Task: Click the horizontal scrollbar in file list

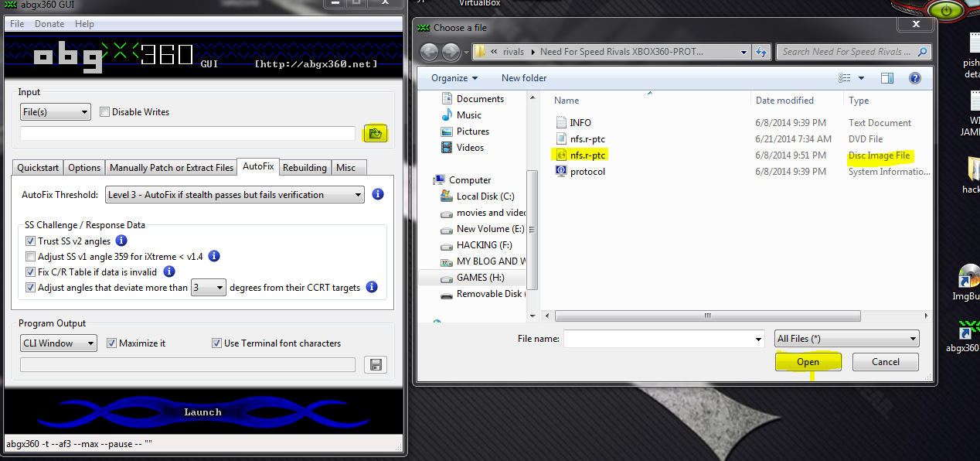Action: pos(707,316)
